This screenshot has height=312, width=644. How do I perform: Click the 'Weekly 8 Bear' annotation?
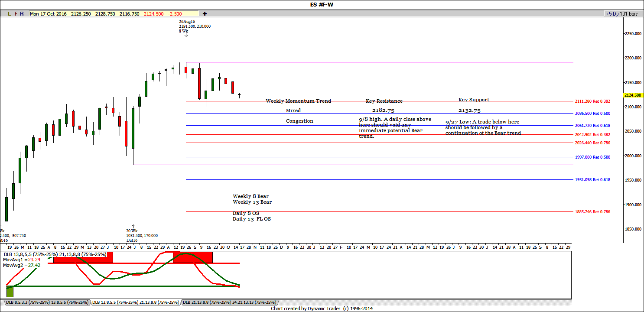(250, 196)
